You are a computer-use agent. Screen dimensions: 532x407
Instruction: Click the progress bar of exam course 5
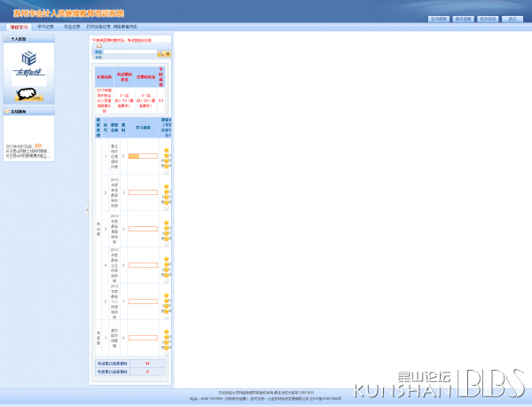(143, 301)
